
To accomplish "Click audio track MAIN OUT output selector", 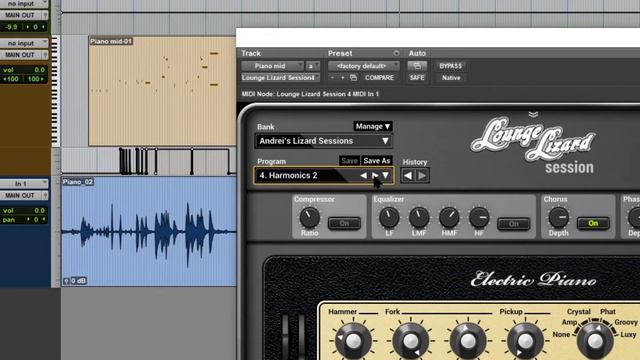I will pyautogui.click(x=24, y=196).
